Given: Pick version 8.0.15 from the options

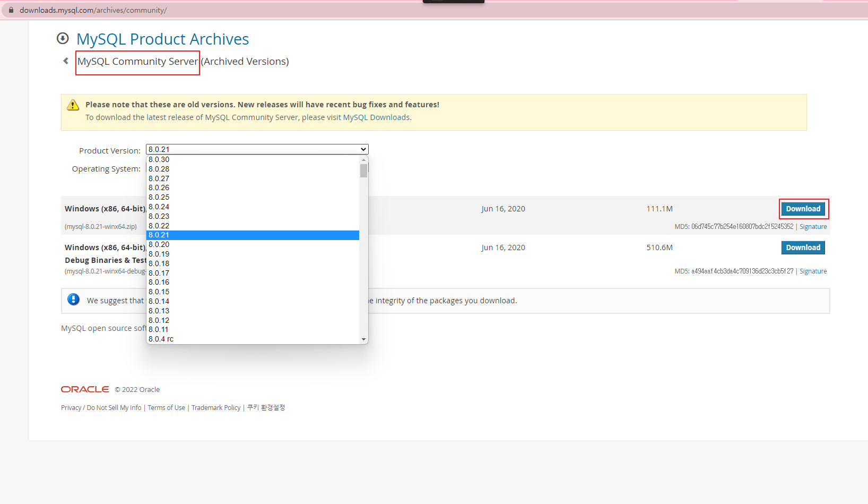Looking at the screenshot, I should coord(253,292).
